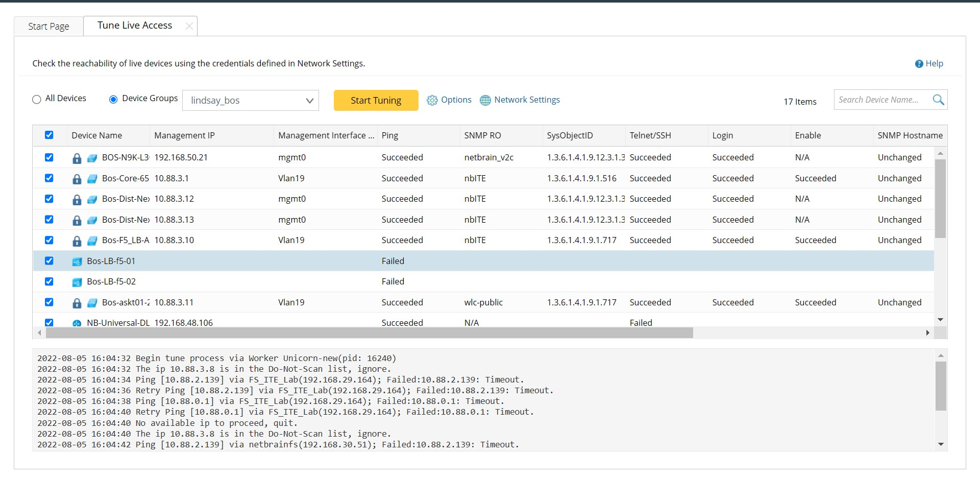980x478 pixels.
Task: Click the horizontal scrollbar of device table
Action: [369, 333]
